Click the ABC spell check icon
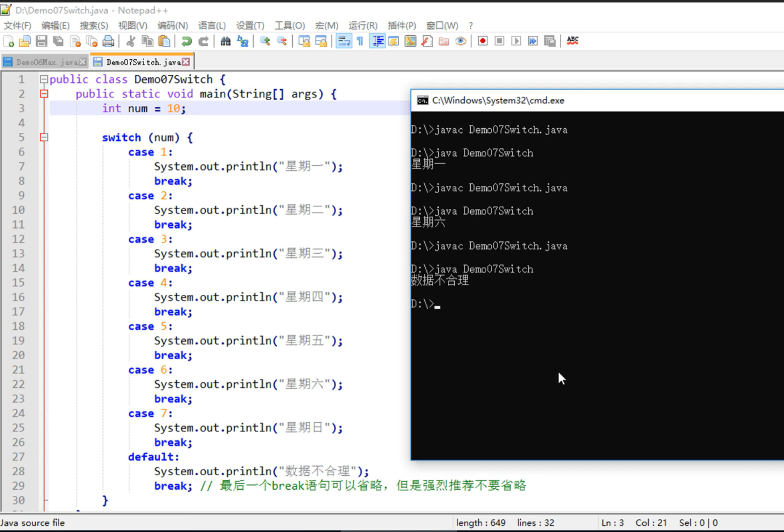Viewport: 784px width, 532px height. click(x=572, y=41)
